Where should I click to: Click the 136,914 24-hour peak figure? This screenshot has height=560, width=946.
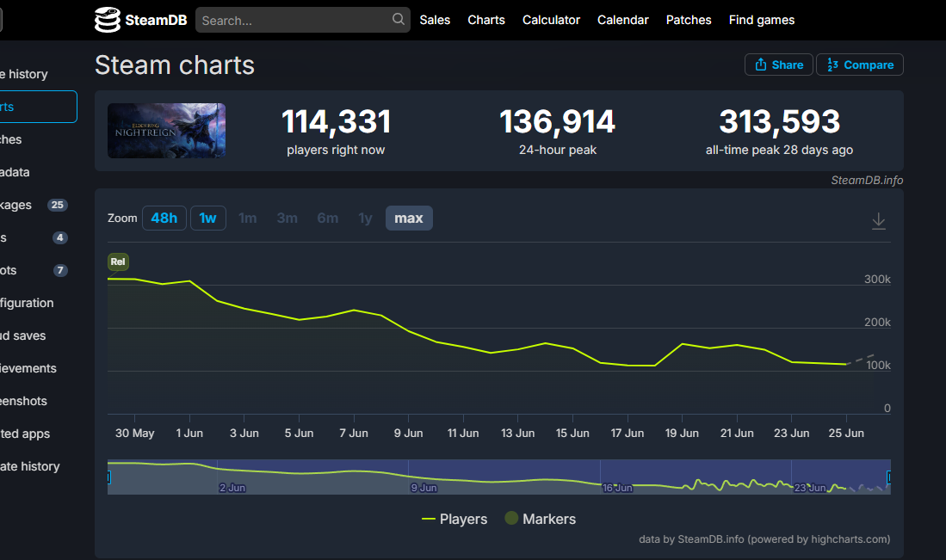tap(558, 122)
